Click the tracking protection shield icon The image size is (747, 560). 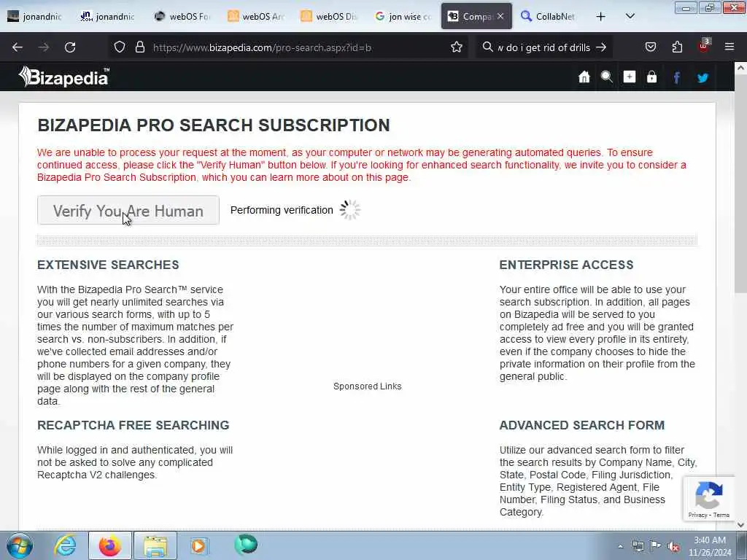click(x=120, y=47)
